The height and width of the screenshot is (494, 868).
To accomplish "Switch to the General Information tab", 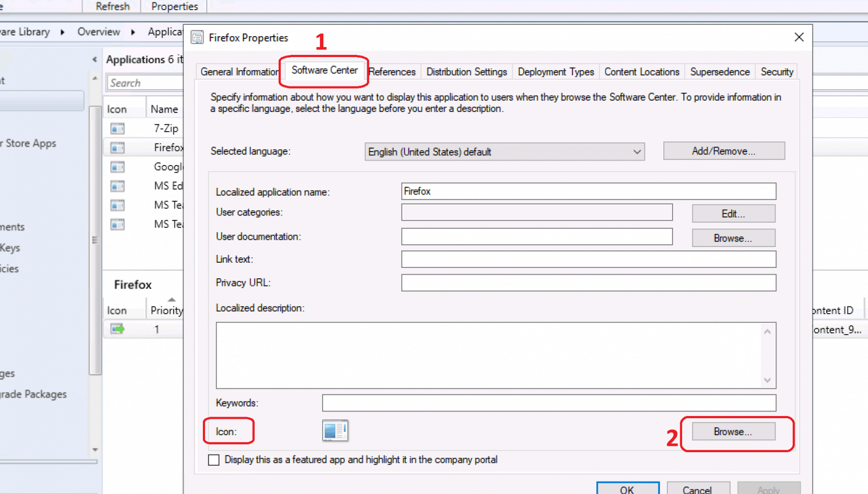I will pos(239,72).
